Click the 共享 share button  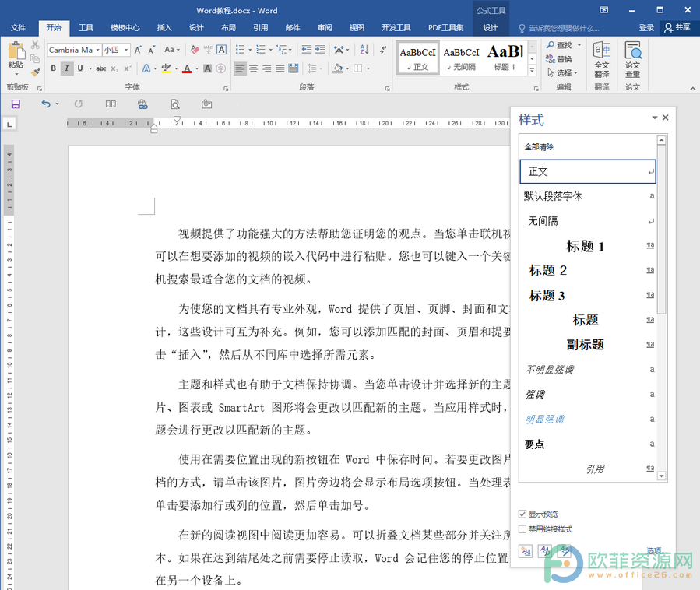click(x=677, y=28)
